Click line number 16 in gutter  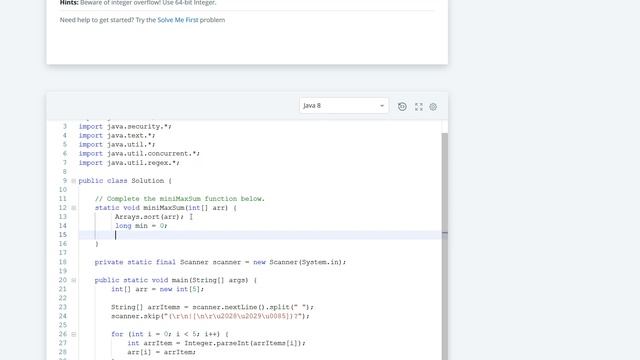[x=62, y=244]
